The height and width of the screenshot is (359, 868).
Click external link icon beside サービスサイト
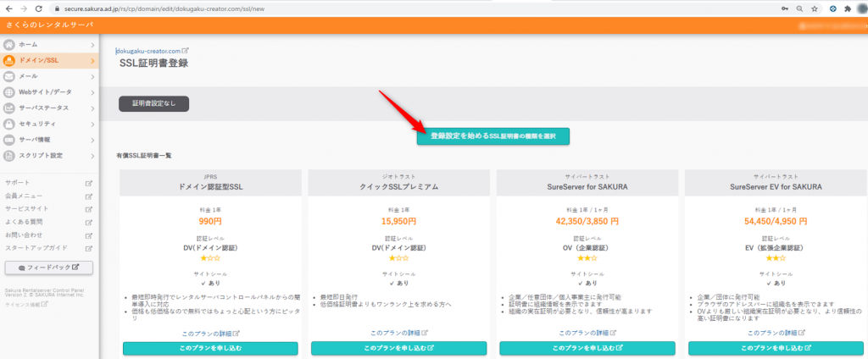click(88, 209)
